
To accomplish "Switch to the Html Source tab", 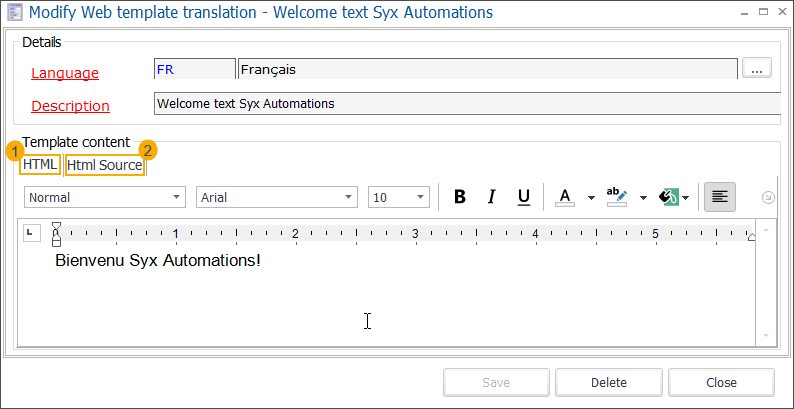I will tap(105, 165).
